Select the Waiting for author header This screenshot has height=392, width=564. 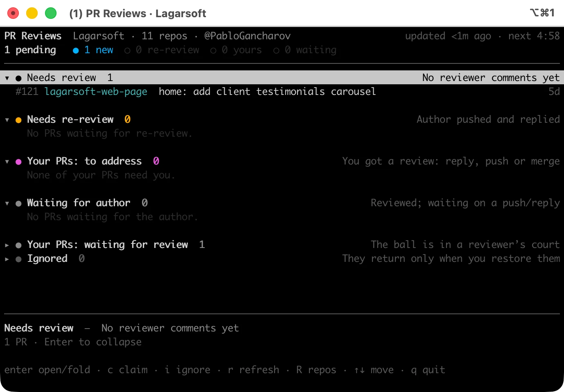pyautogui.click(x=282, y=203)
